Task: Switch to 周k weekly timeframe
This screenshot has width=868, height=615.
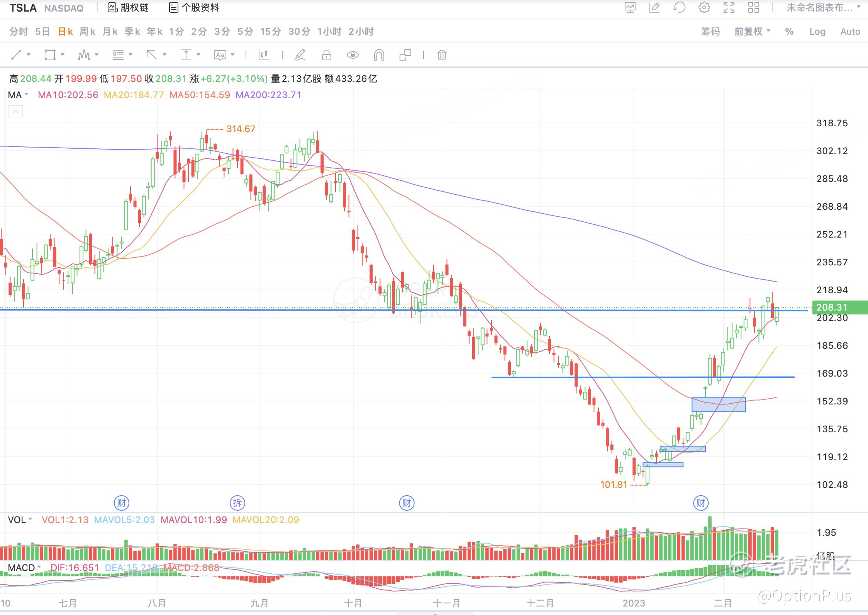Action: pyautogui.click(x=87, y=32)
